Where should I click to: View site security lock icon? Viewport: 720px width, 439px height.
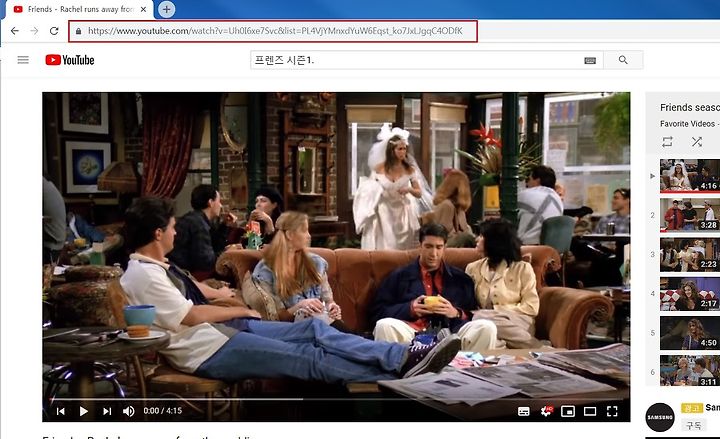(x=79, y=31)
